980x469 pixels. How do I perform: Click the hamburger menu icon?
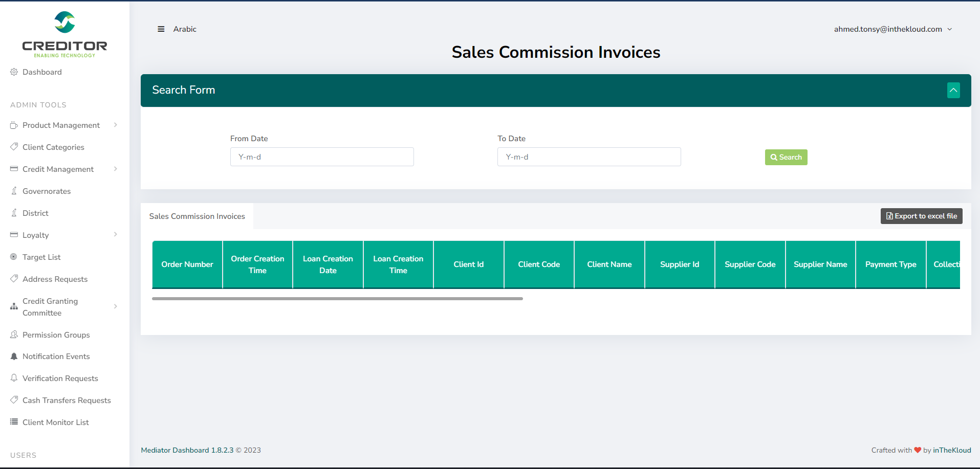coord(161,29)
